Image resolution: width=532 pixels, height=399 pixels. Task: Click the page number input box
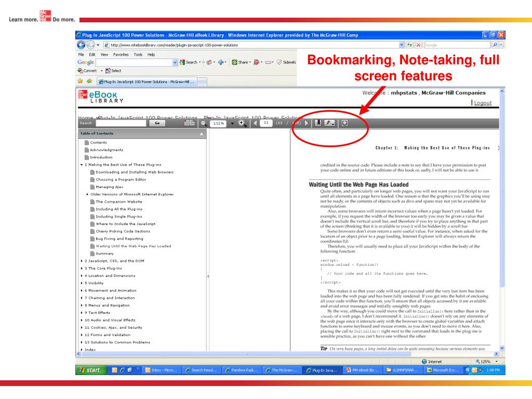(x=267, y=123)
